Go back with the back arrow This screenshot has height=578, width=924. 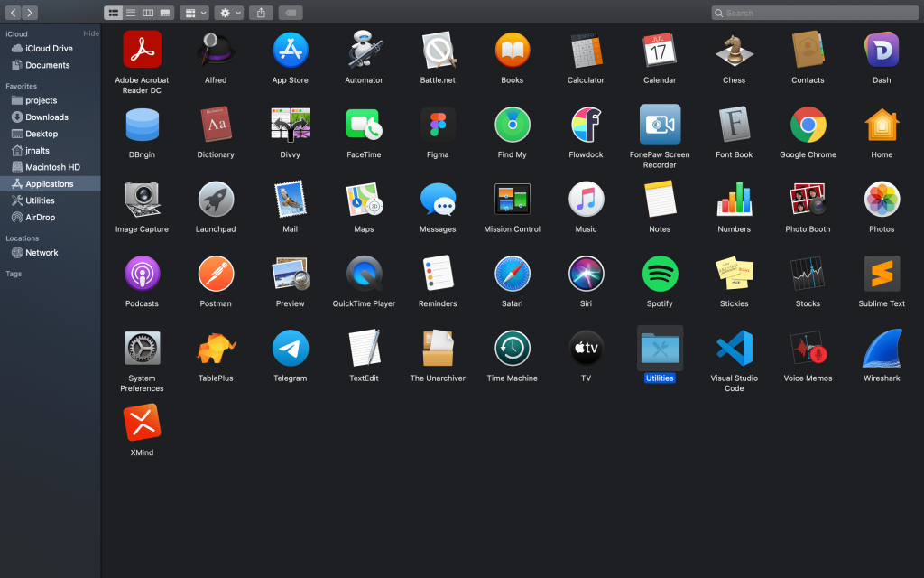coord(13,13)
